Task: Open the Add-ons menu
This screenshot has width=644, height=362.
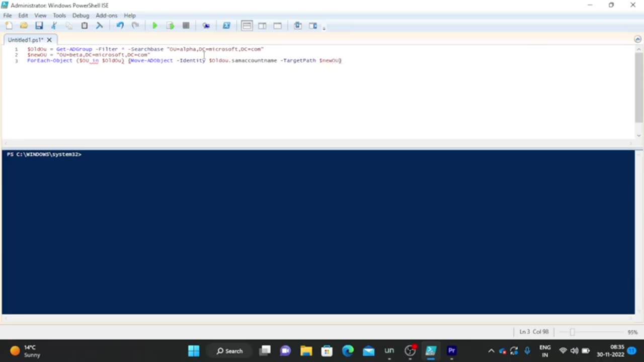Action: pos(107,16)
